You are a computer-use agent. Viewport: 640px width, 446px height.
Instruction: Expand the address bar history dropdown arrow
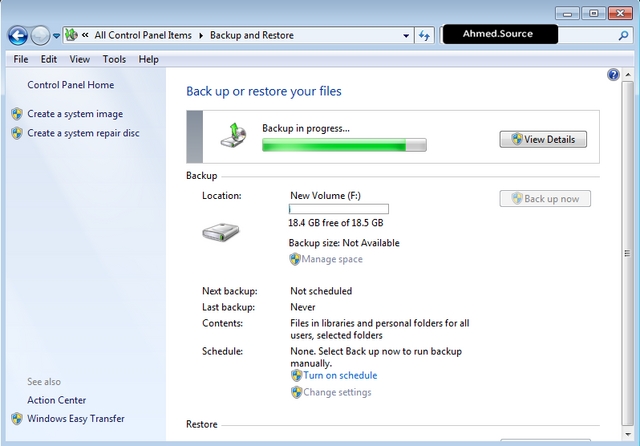(406, 36)
